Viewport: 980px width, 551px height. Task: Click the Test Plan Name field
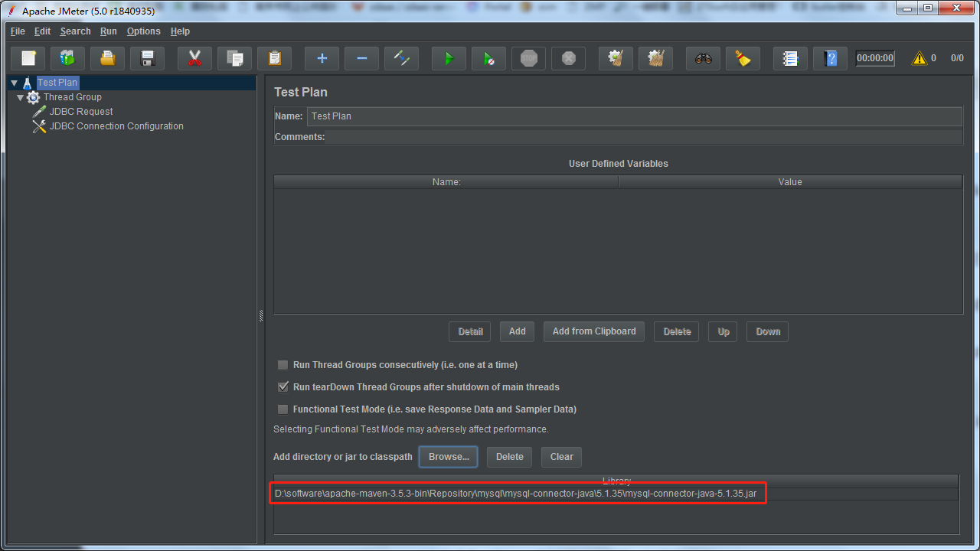point(635,116)
